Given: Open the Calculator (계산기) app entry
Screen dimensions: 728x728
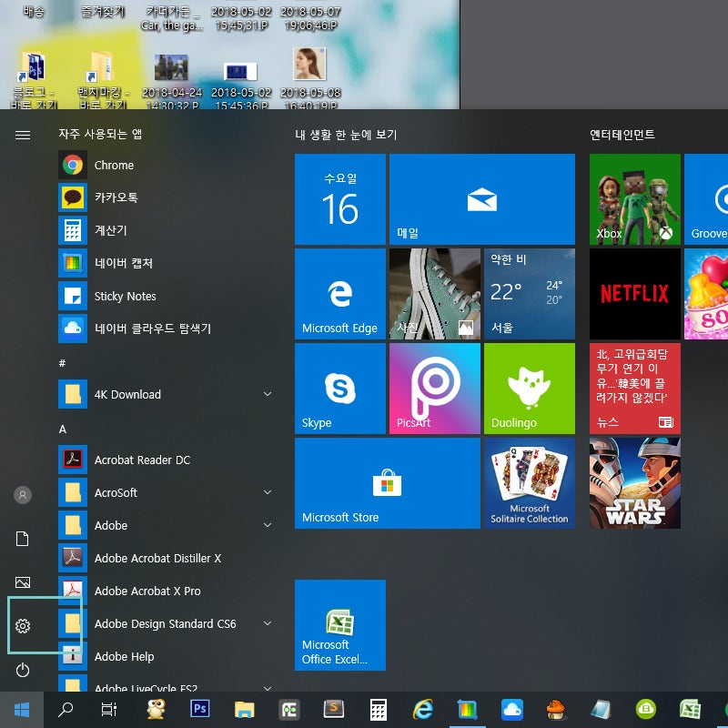Looking at the screenshot, I should pyautogui.click(x=165, y=230).
